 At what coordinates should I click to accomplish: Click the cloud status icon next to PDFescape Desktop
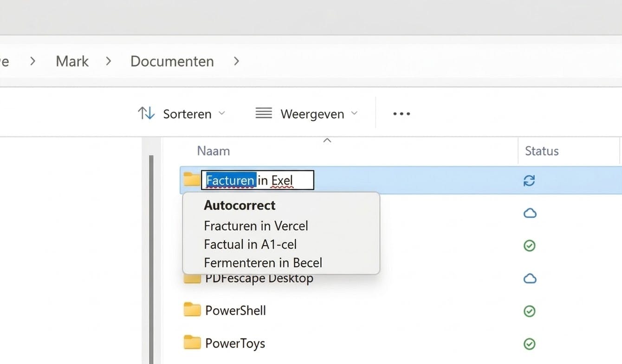pyautogui.click(x=530, y=278)
